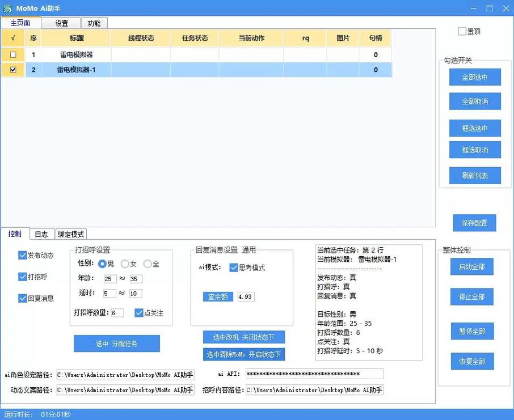Image resolution: width=514 pixels, height=420 pixels.
Task: Toggle the 打招呼 checkbox
Action: [22, 277]
